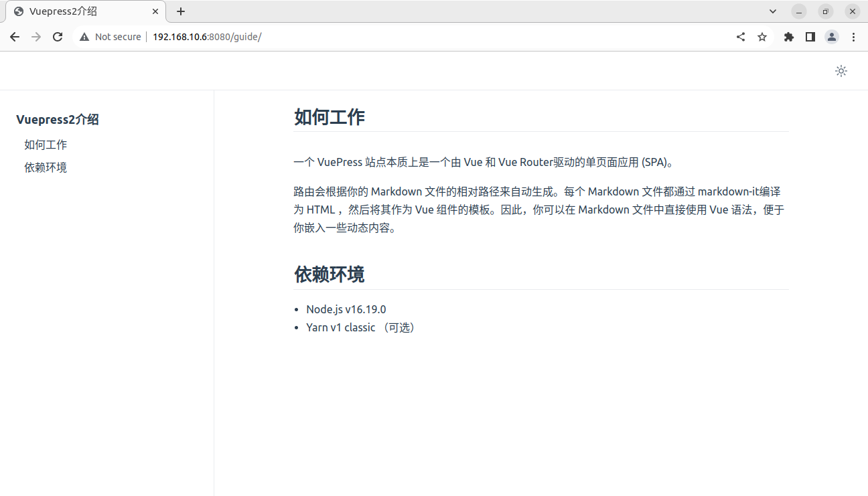Viewport: 868px width, 496px height.
Task: Switch to the Vuepress2介绍 browser tab
Action: (80, 11)
